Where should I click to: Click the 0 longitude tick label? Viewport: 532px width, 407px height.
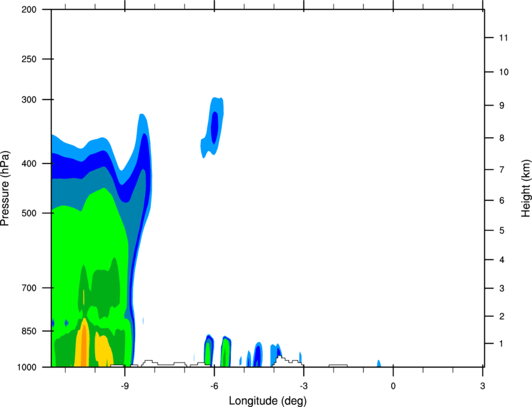pyautogui.click(x=393, y=386)
